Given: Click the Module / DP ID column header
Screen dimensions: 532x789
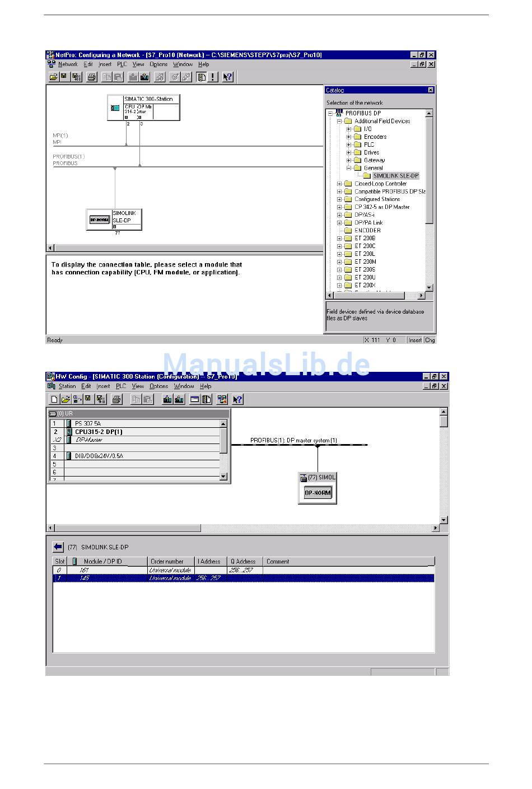Looking at the screenshot, I should click(x=107, y=561).
